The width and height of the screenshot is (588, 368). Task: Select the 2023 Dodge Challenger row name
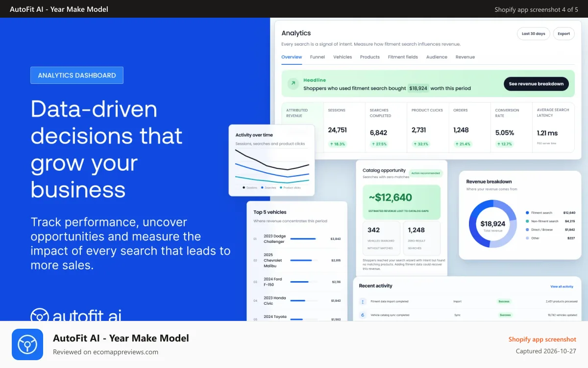click(x=274, y=239)
